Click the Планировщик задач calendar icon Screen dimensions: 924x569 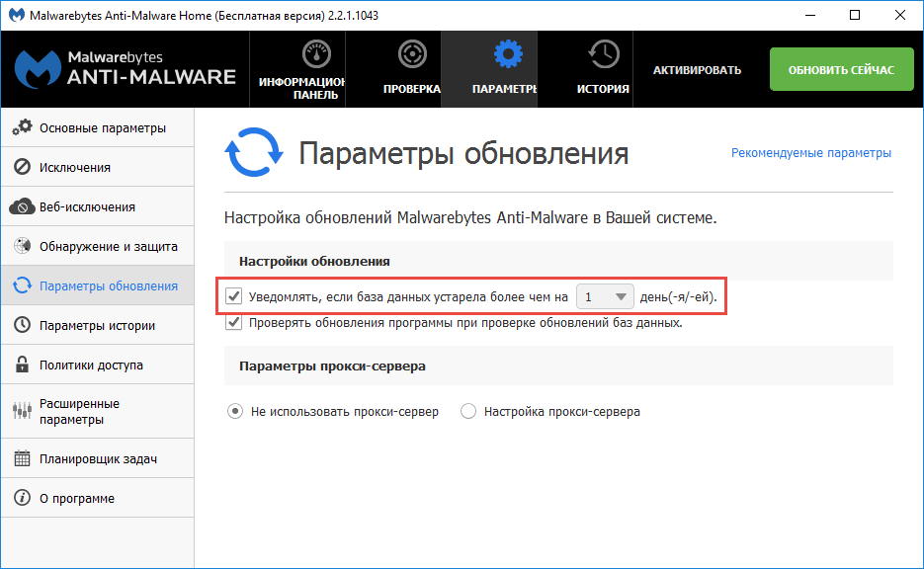coord(22,457)
